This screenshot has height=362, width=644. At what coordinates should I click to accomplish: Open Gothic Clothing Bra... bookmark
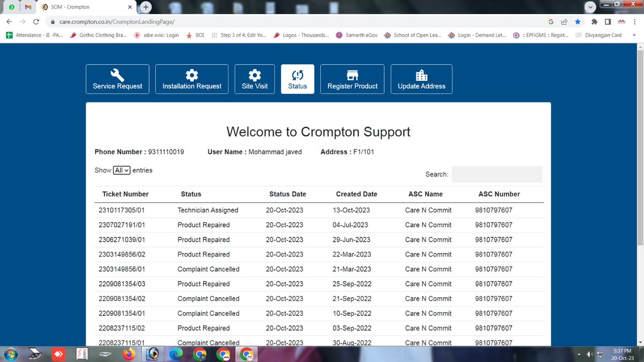99,35
